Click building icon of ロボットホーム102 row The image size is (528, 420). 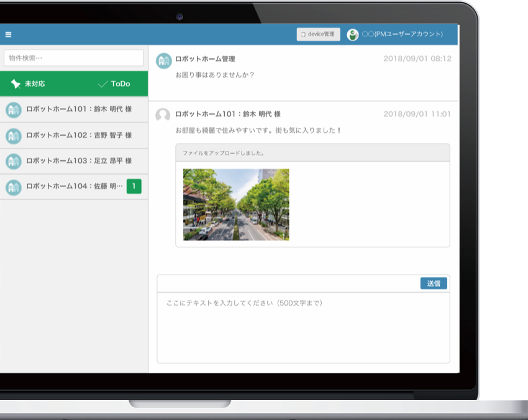click(x=14, y=135)
